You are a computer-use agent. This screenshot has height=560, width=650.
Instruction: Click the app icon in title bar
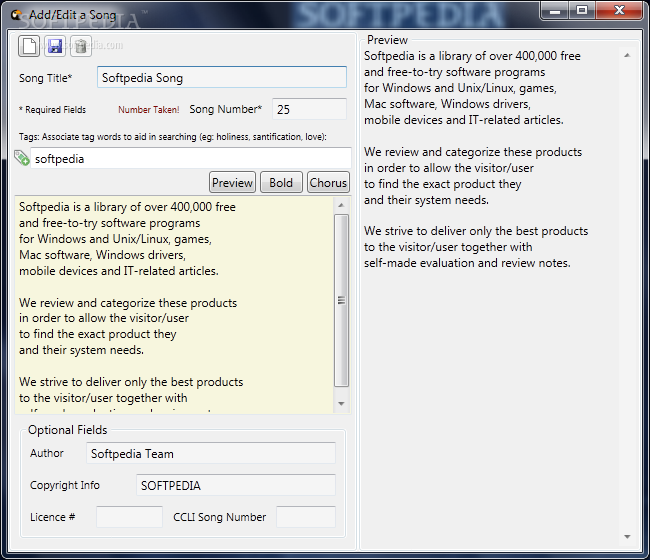[x=17, y=15]
